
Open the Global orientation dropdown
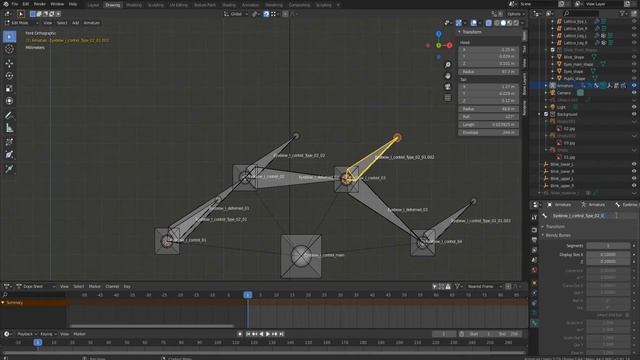(236, 14)
